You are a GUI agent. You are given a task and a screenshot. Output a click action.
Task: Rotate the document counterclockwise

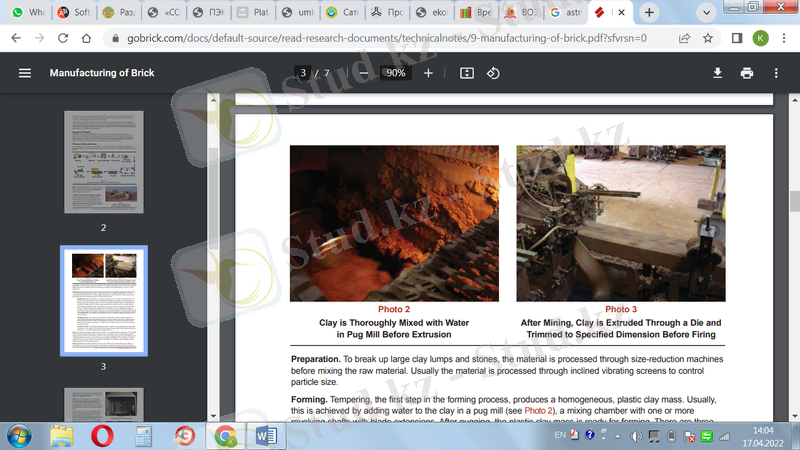coord(493,73)
